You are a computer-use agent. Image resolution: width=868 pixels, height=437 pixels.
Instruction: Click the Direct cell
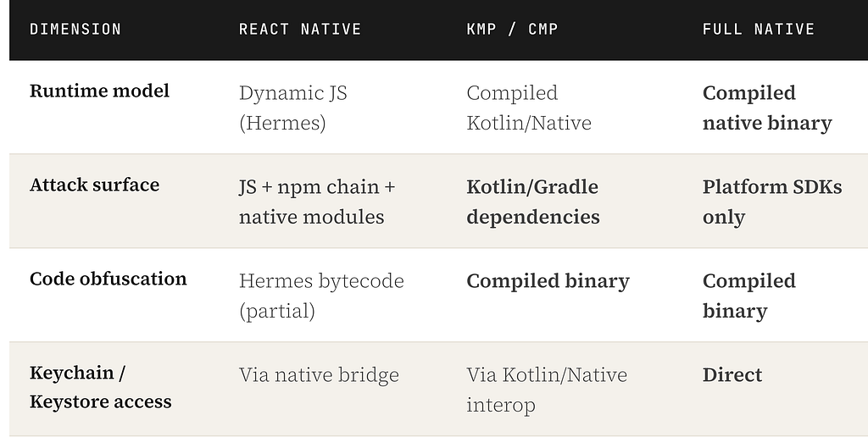[732, 375]
